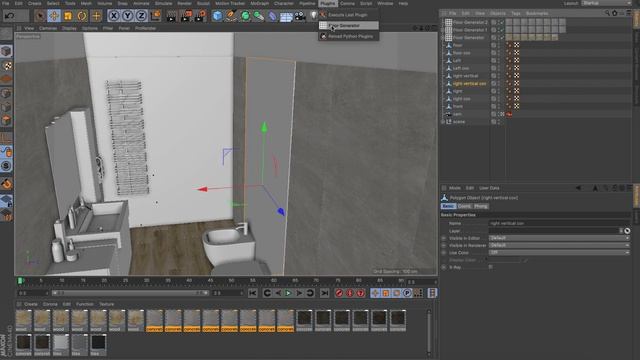Select the Live Selection arrow tool
The image size is (640, 360).
coord(40,16)
